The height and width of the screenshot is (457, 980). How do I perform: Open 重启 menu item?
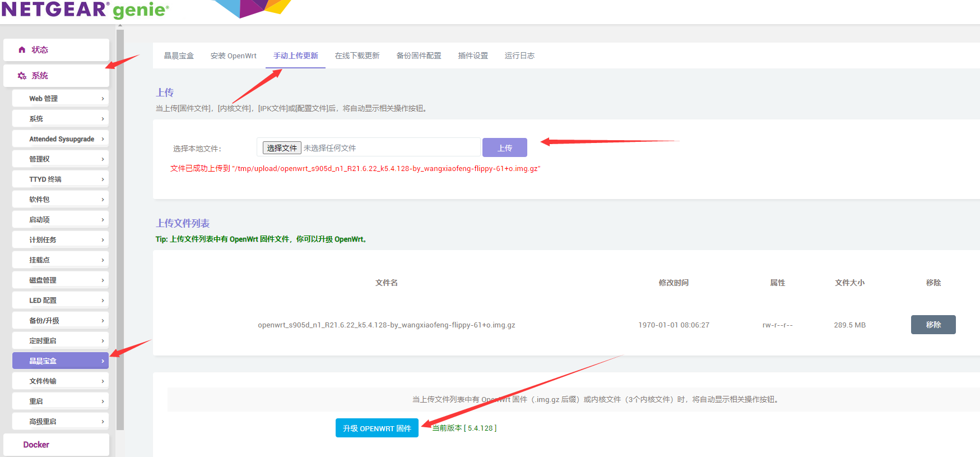click(61, 401)
